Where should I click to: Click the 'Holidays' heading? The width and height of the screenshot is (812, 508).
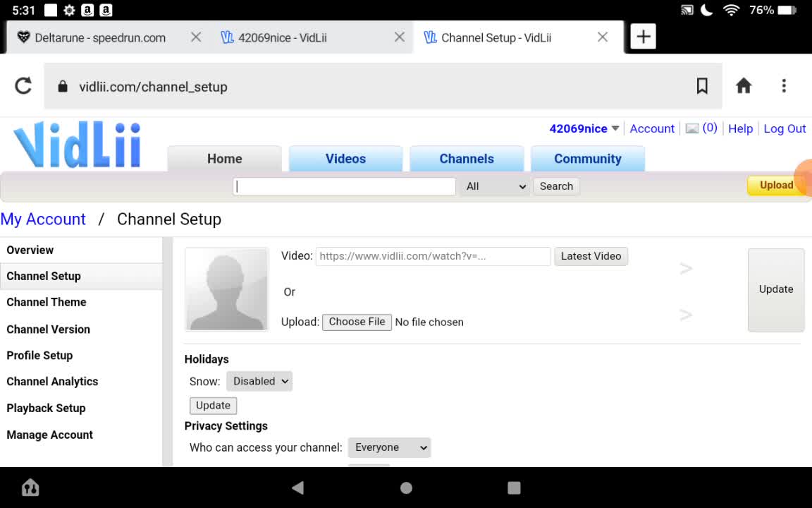point(206,359)
